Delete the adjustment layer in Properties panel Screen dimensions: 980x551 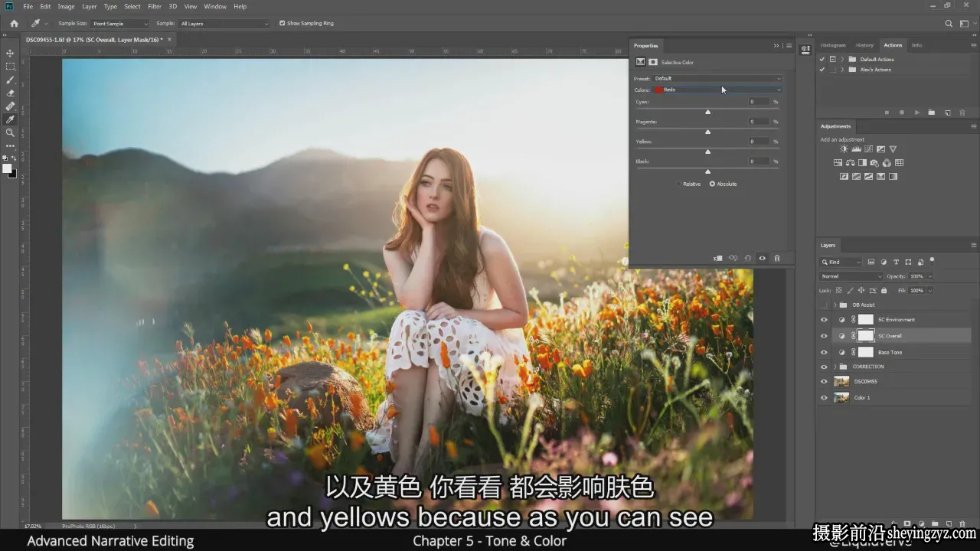tap(776, 259)
